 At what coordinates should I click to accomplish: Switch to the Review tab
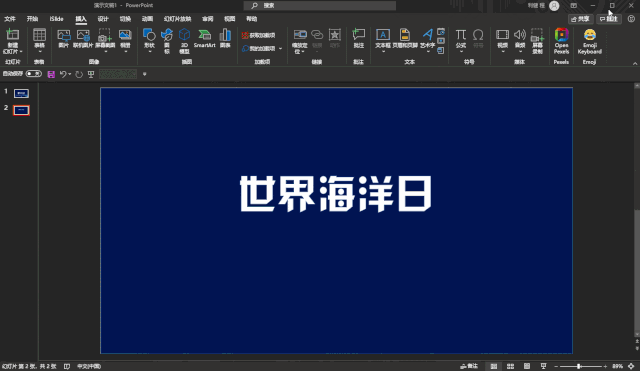point(207,19)
